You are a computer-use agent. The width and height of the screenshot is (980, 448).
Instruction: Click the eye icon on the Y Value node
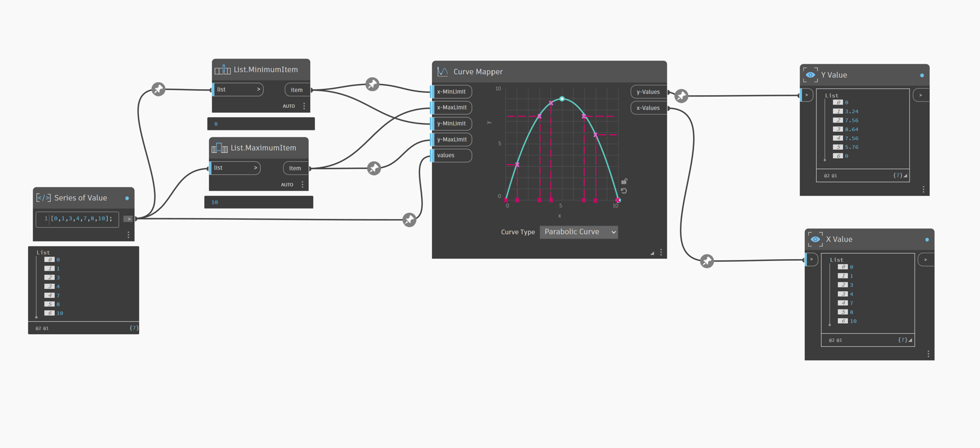click(810, 75)
